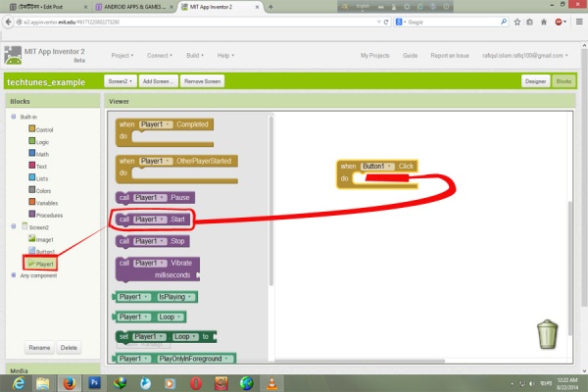Open the Text blocks drawer

pyautogui.click(x=38, y=167)
